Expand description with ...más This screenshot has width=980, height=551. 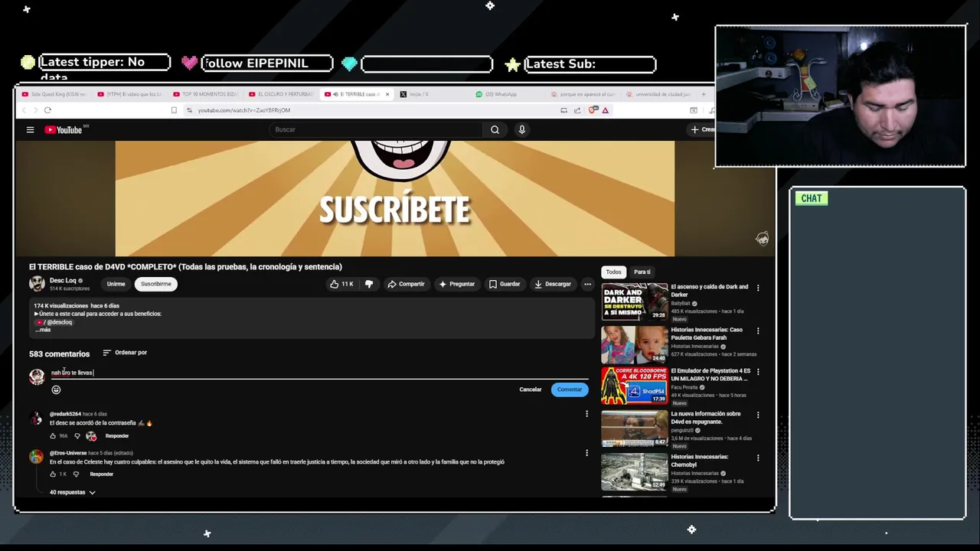point(43,330)
